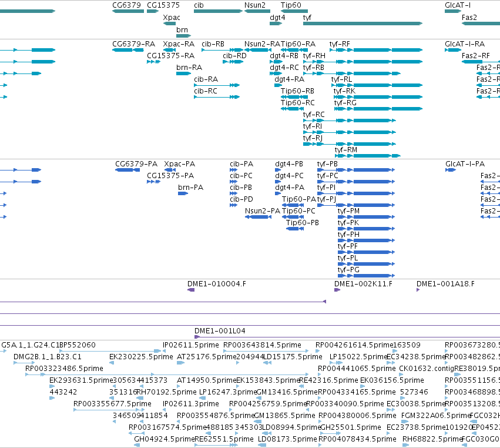Image resolution: width=500 pixels, height=448 pixels.
Task: Select transcript Xpac-RA label
Action: pos(179,44)
